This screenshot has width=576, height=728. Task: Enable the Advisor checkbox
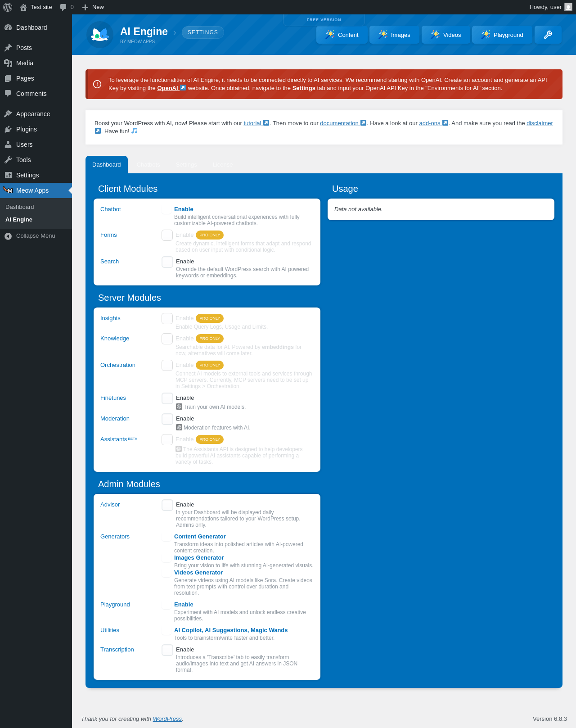click(167, 505)
